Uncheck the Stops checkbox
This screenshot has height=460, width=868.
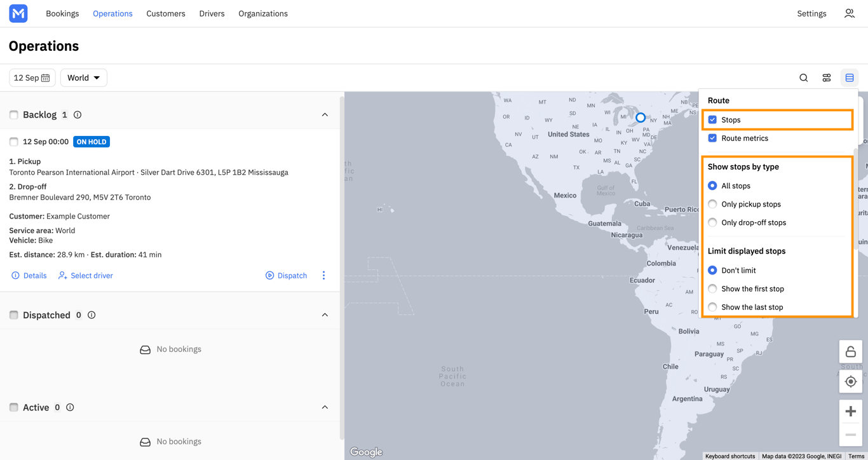coord(712,119)
